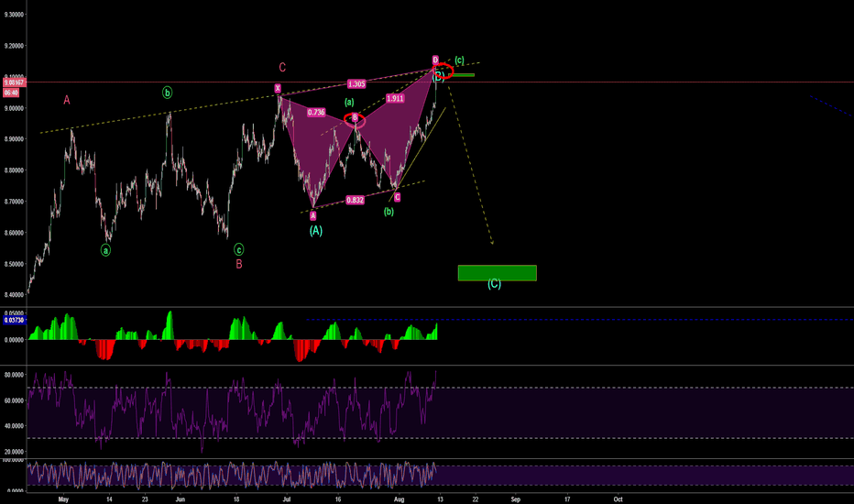Click the May label on time axis

tap(63, 499)
